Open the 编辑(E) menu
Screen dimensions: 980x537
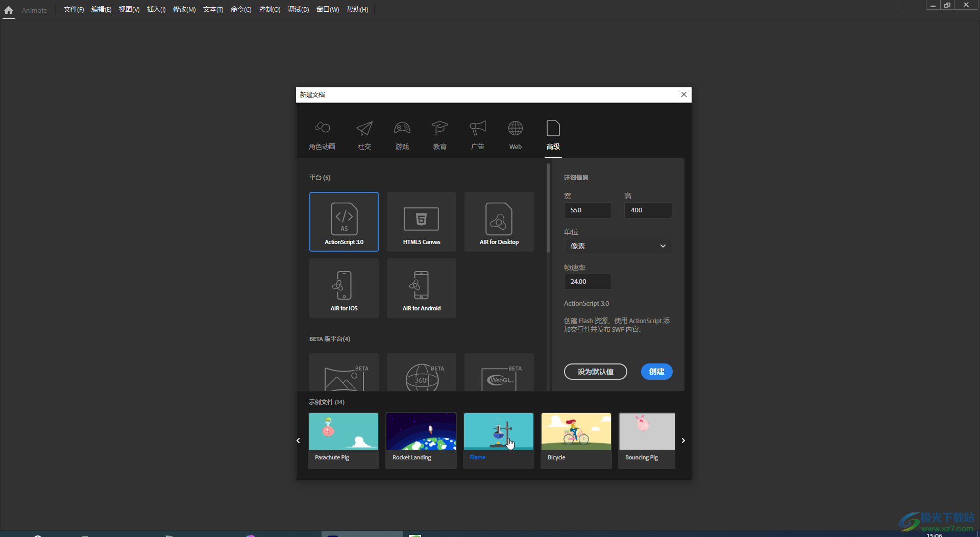coord(101,10)
